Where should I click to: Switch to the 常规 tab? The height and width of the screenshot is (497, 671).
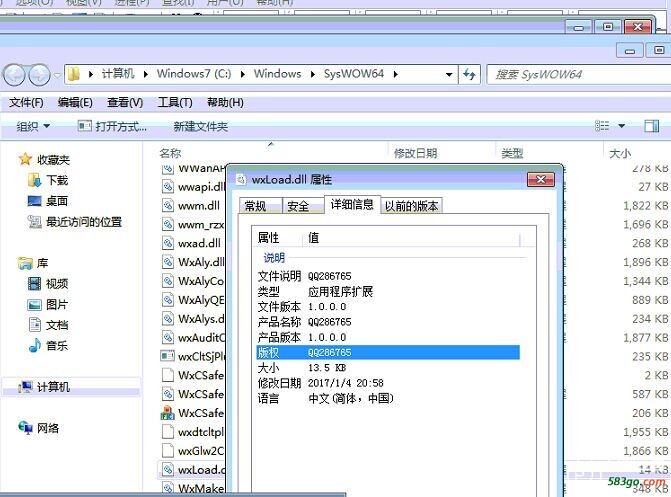pyautogui.click(x=260, y=206)
